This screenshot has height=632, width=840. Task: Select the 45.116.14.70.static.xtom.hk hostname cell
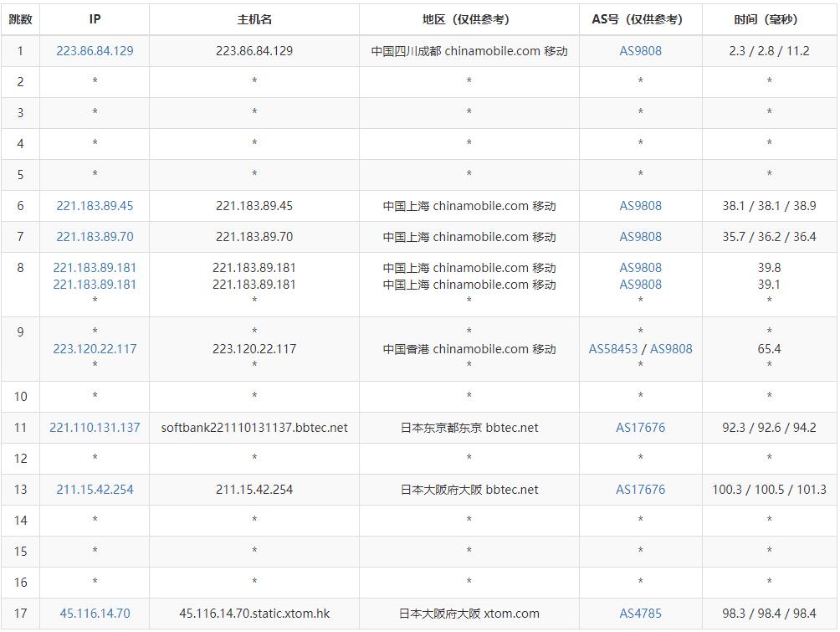coord(254,614)
